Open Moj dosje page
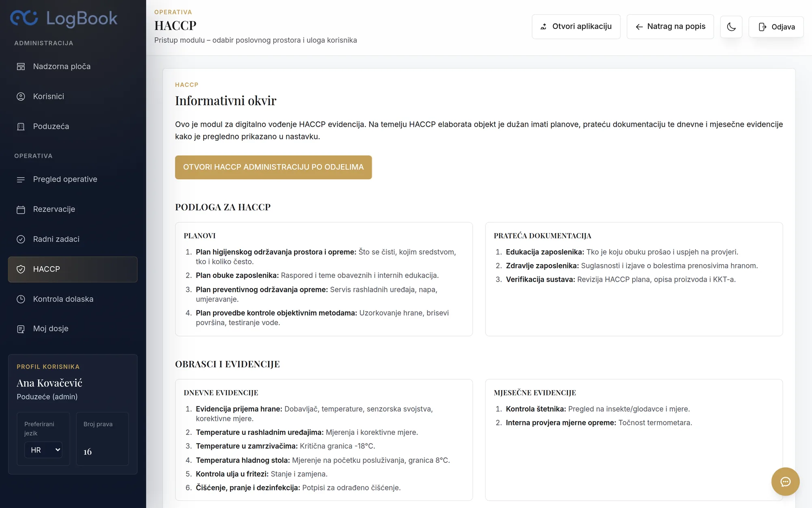Screen dimensions: 812x508 pyautogui.click(x=73, y=329)
